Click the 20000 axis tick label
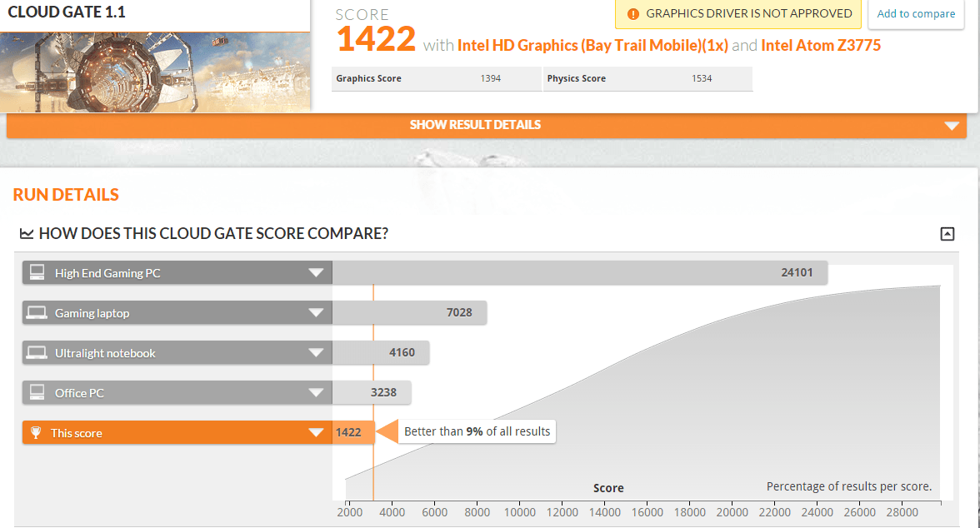Screen dimensions: 980x528 (x=732, y=512)
